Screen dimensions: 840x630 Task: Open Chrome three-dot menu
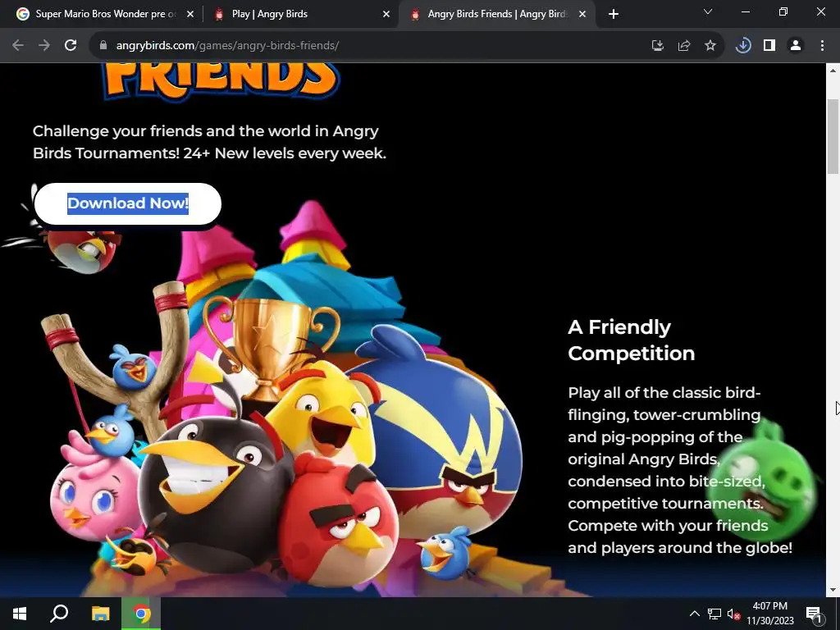tap(822, 46)
